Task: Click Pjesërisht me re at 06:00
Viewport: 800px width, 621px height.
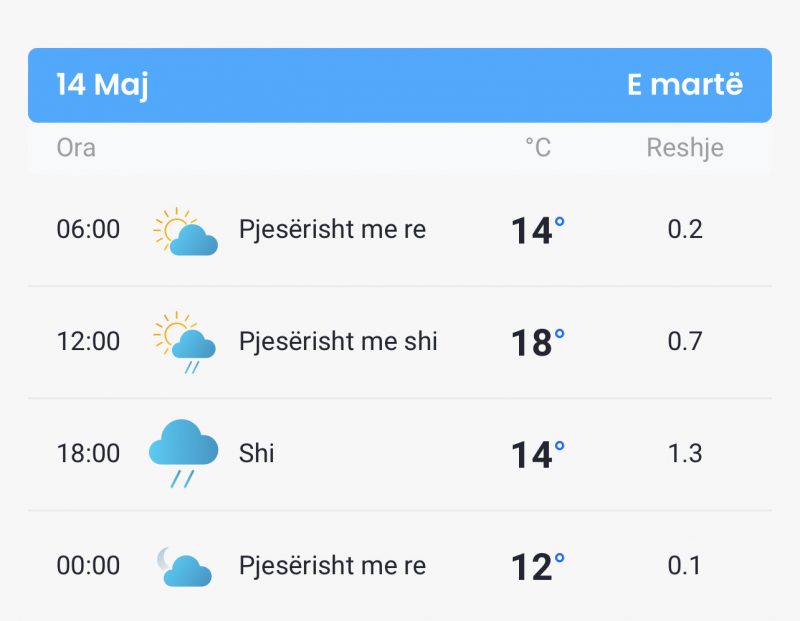Action: click(x=332, y=229)
